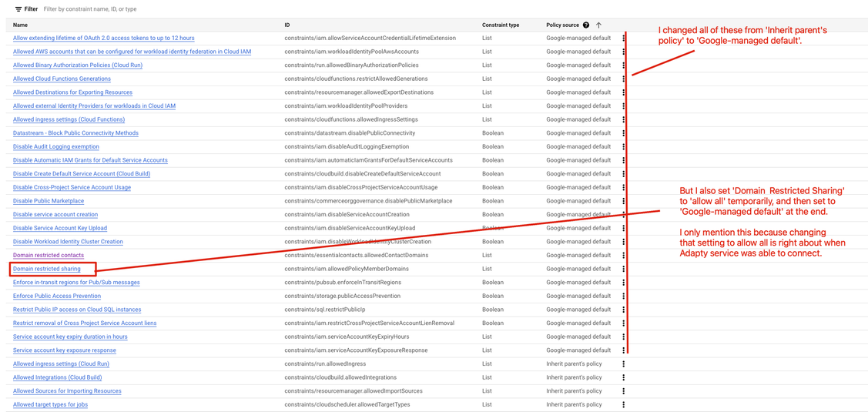Open Service account key expiry duration link
This screenshot has height=412, width=868.
(70, 336)
